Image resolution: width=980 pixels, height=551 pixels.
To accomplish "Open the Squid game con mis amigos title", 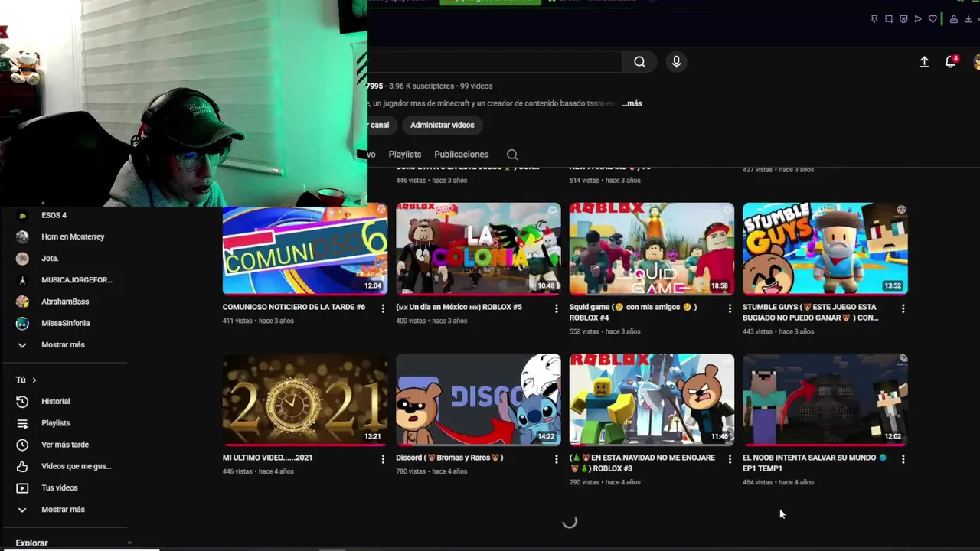I will tap(633, 312).
